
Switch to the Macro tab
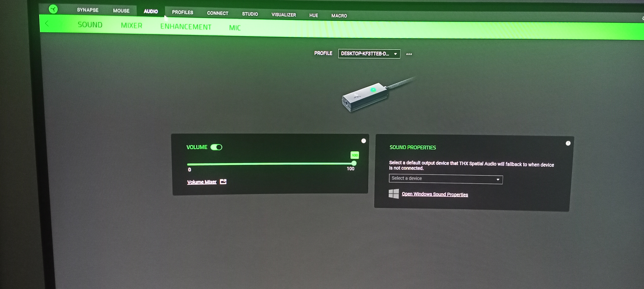point(339,16)
